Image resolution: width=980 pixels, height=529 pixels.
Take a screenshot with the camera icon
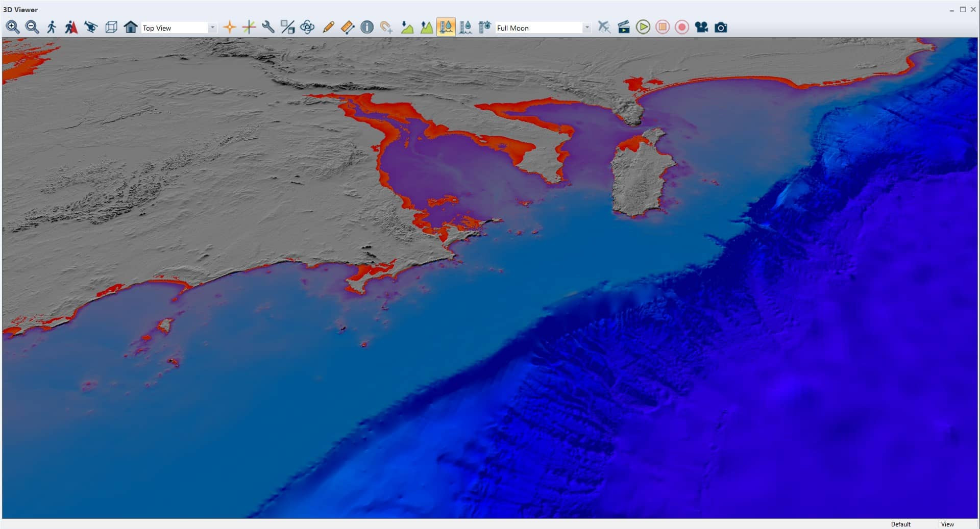[x=721, y=27]
